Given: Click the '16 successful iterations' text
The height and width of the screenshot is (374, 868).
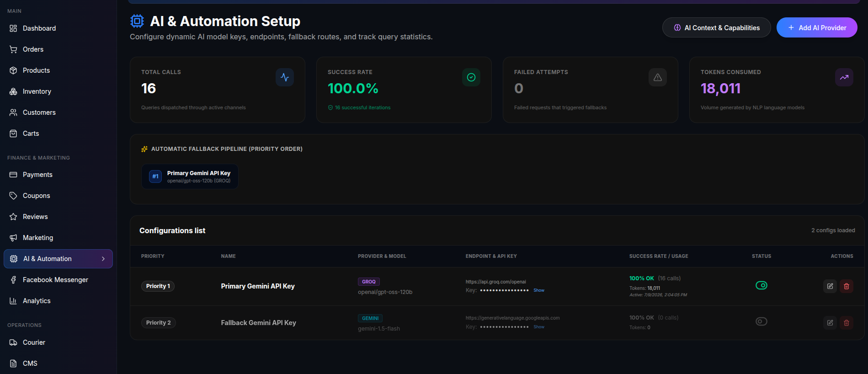Looking at the screenshot, I should coord(362,107).
